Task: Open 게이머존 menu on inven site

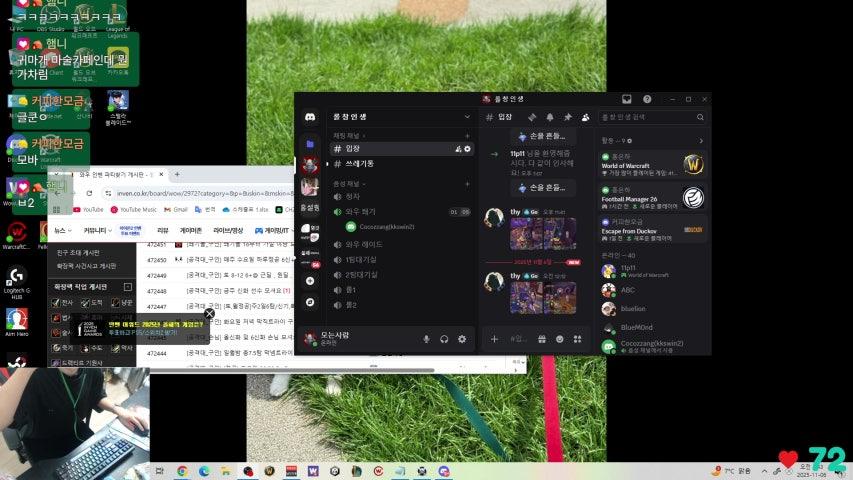Action: 190,231
